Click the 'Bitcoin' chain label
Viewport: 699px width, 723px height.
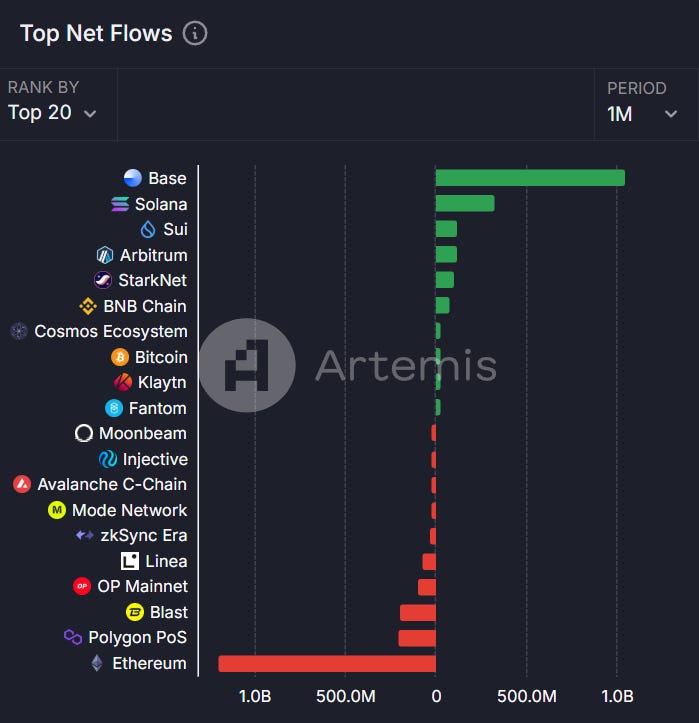[161, 357]
